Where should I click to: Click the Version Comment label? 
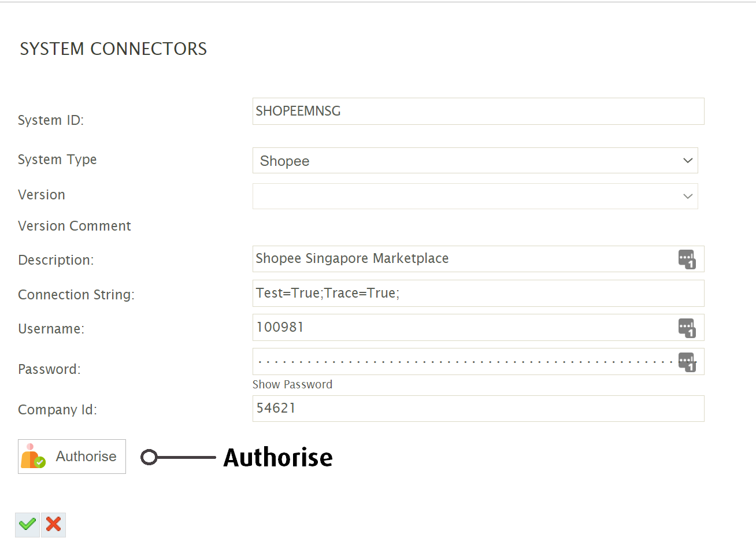[x=75, y=226]
